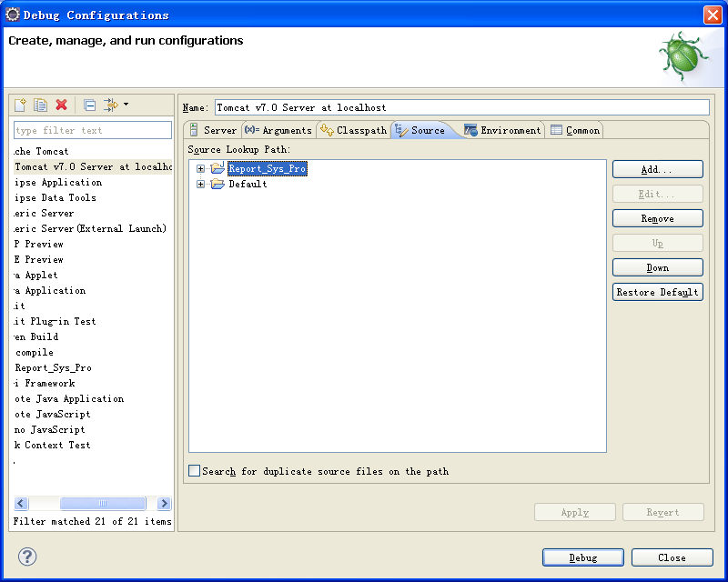
Task: Click the type filter text field
Action: (x=93, y=130)
